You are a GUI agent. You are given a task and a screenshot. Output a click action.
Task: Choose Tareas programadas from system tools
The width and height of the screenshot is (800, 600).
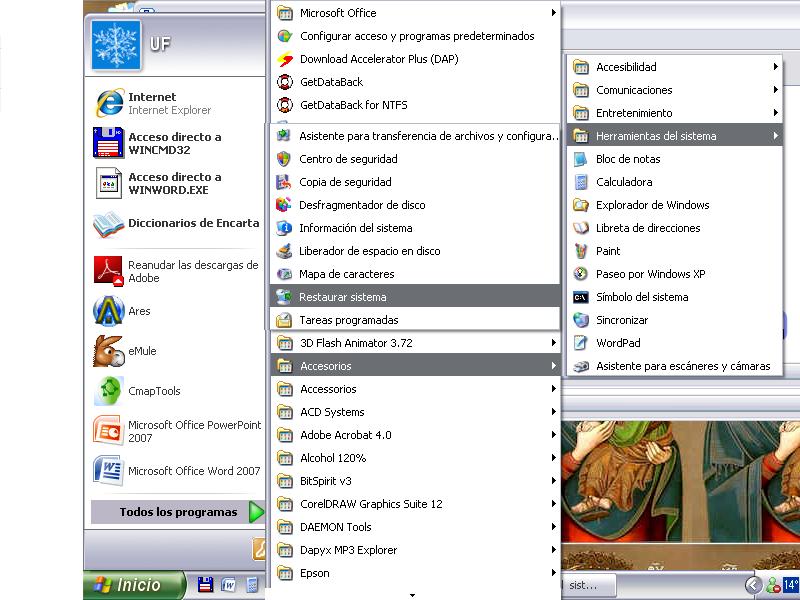click(348, 320)
